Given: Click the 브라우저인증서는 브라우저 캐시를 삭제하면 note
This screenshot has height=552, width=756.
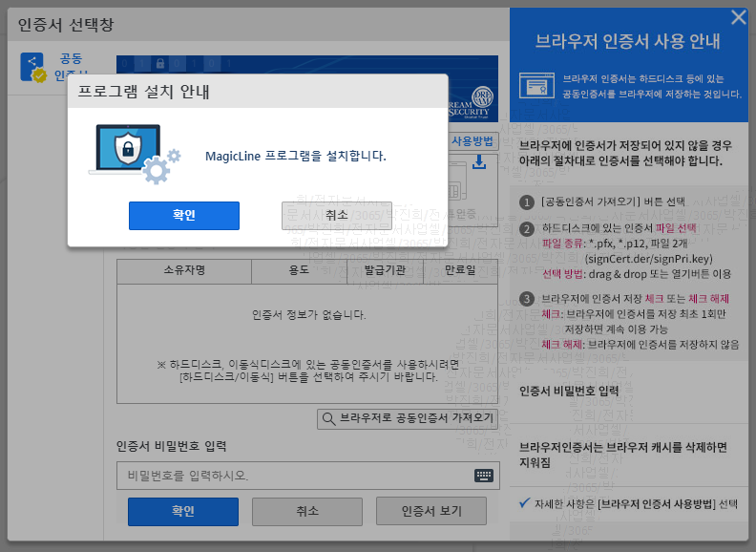Looking at the screenshot, I should [x=623, y=455].
